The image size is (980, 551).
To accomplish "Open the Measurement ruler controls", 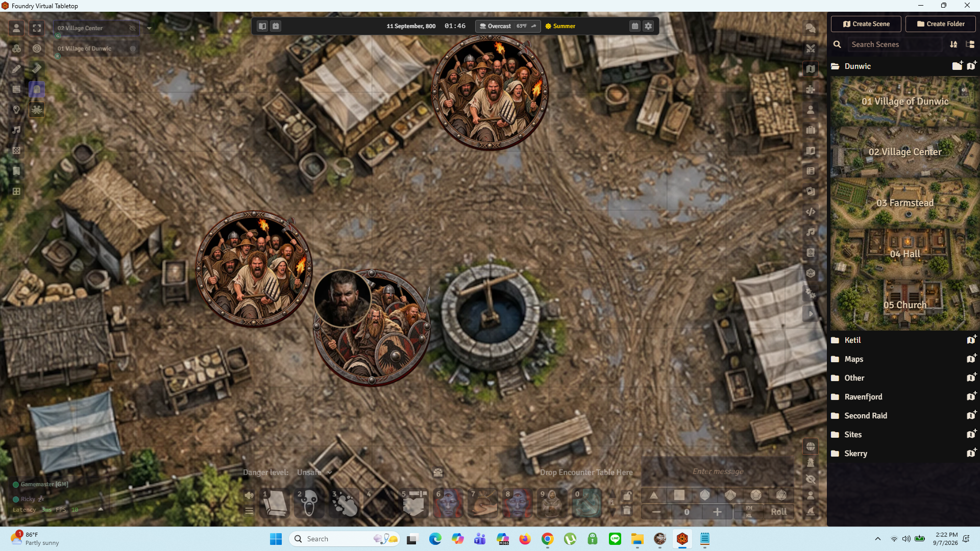I will tap(37, 68).
